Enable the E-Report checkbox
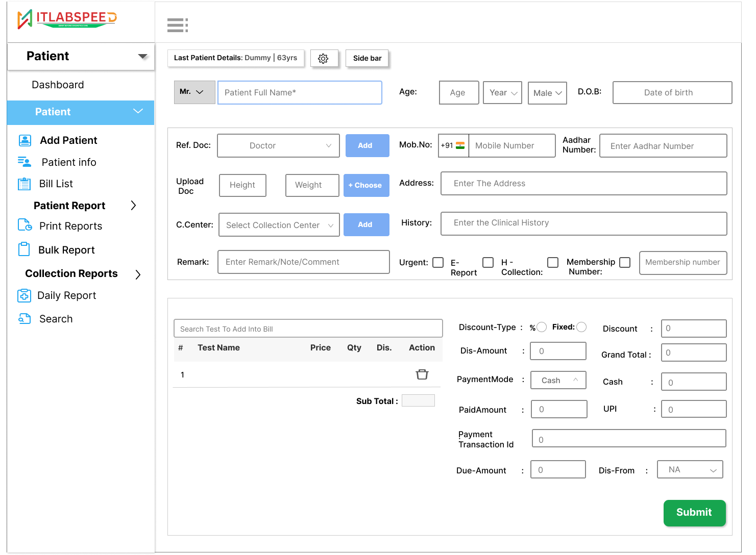Screen dimensions: 756x555 point(488,262)
